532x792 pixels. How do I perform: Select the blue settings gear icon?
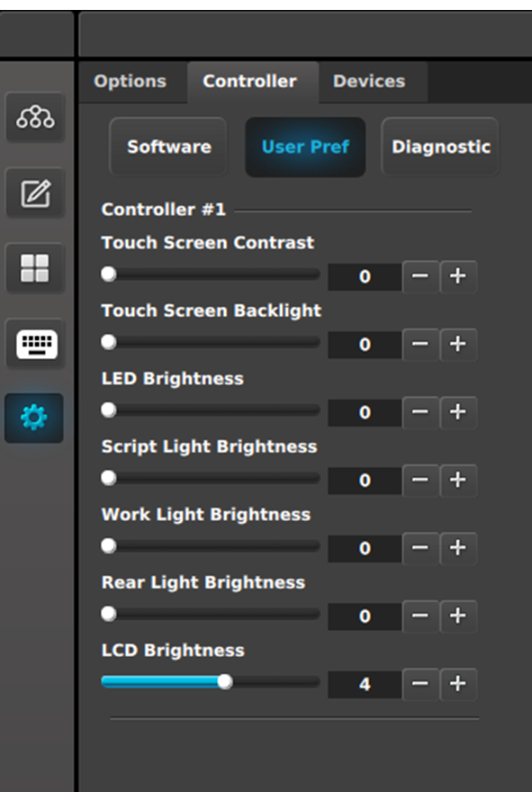coord(34,418)
